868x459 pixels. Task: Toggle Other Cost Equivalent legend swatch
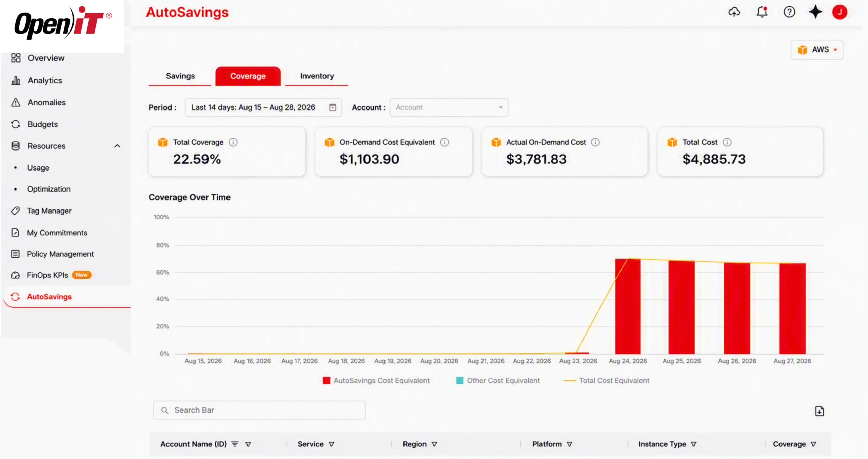[460, 380]
